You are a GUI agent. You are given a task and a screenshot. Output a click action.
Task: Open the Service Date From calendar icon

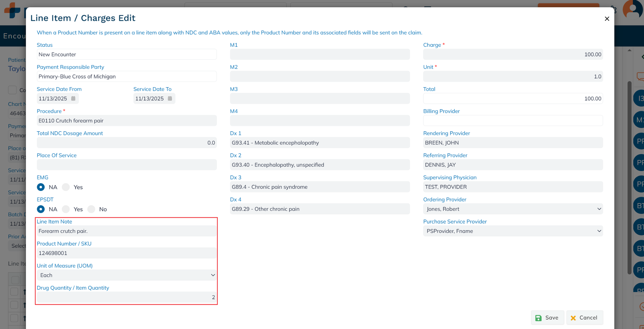73,99
